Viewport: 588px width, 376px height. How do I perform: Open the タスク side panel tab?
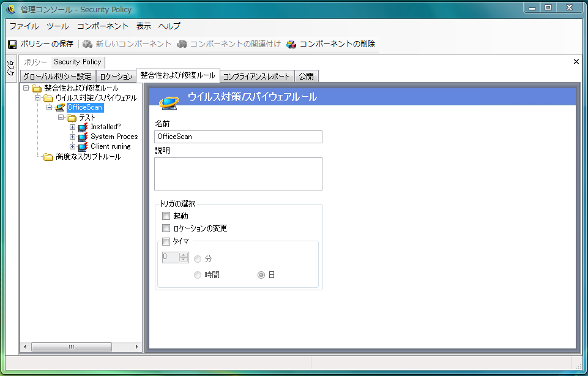tap(11, 69)
